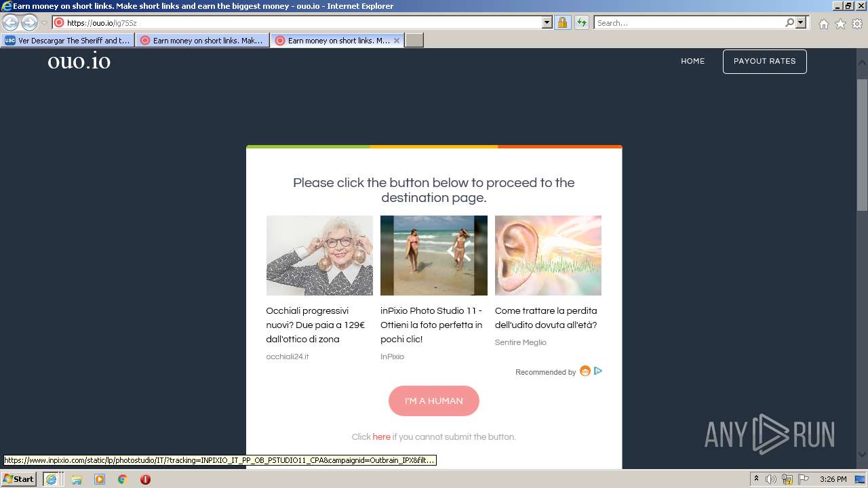Open the Windows Start button
Screen dimensions: 868x488
(x=18, y=479)
